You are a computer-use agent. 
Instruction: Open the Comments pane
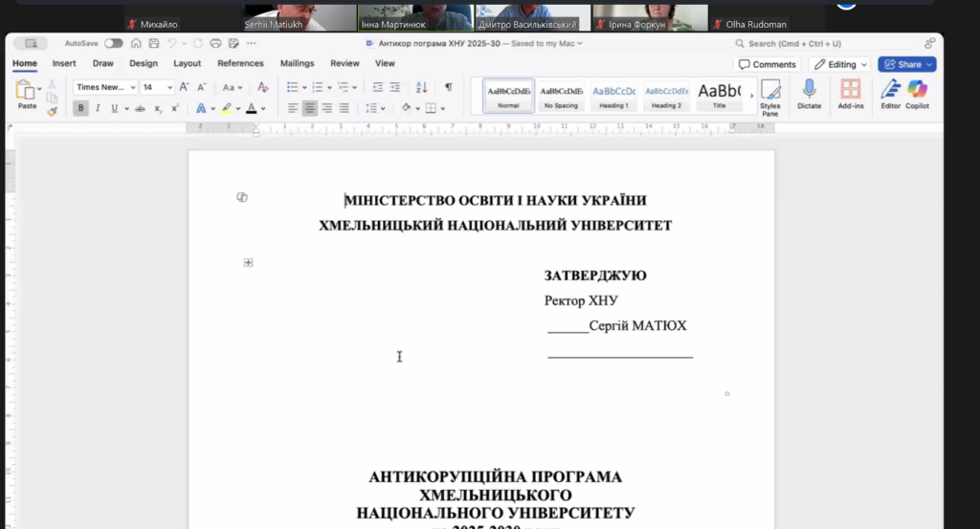[767, 64]
